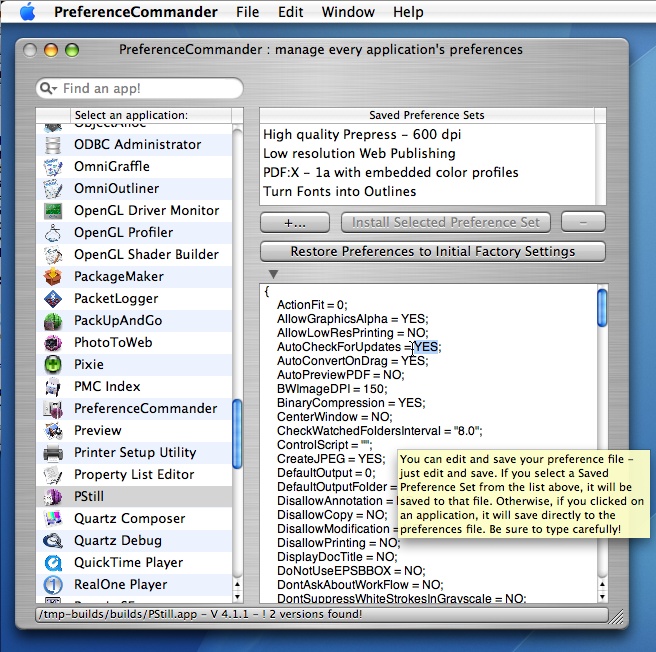Click the application list scroll up arrow
Image resolution: width=656 pixels, height=652 pixels.
click(x=237, y=584)
